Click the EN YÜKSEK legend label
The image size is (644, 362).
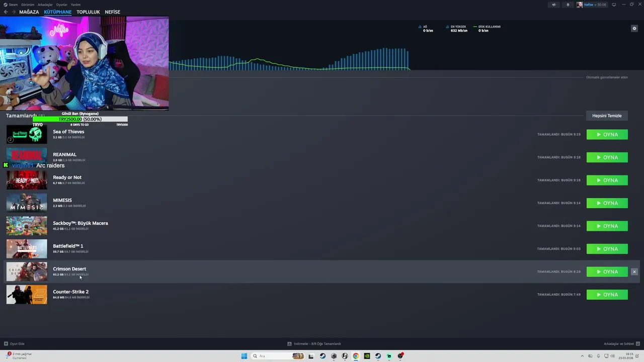(x=458, y=27)
